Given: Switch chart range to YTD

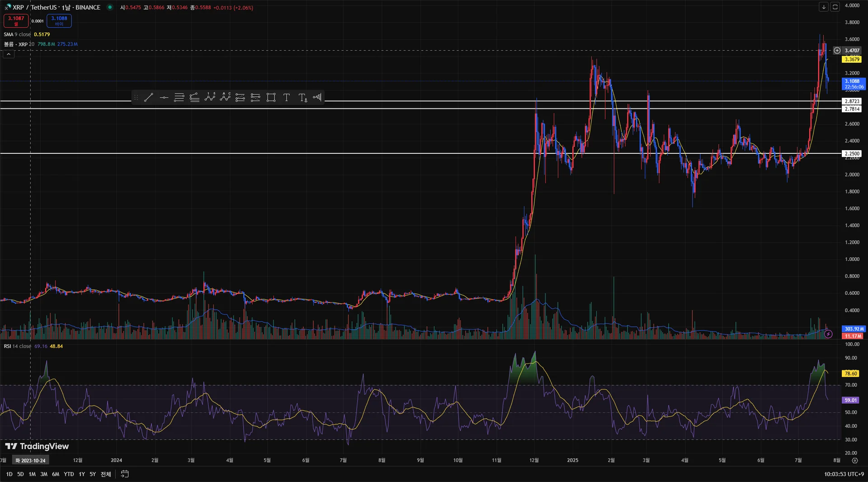Looking at the screenshot, I should click(69, 474).
